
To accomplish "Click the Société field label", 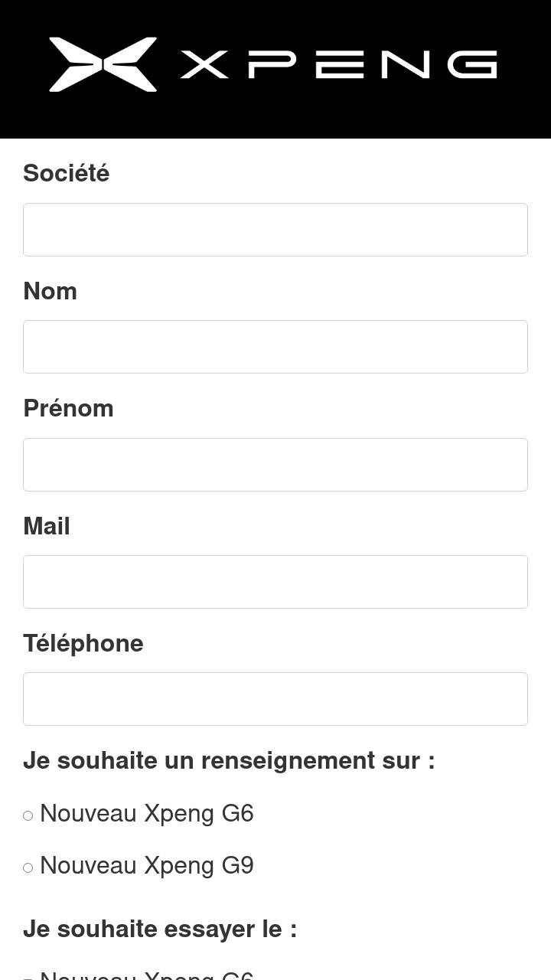I will tap(67, 173).
